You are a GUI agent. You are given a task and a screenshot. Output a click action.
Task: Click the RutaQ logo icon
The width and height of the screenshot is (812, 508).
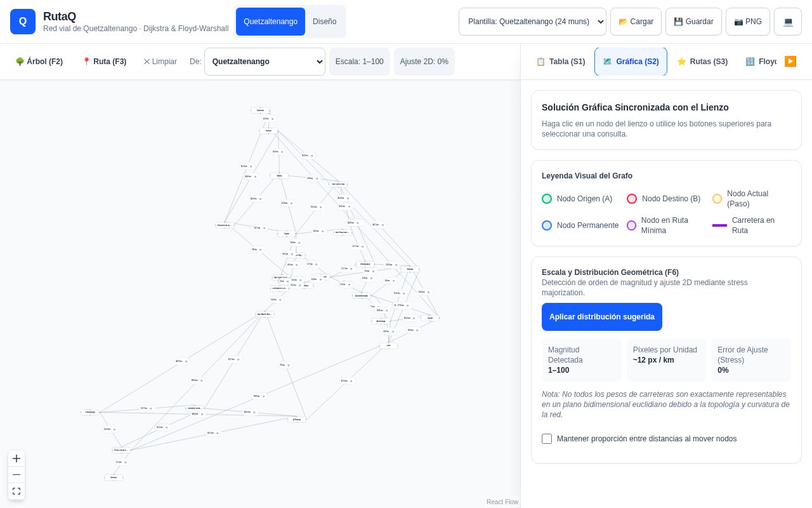(23, 22)
